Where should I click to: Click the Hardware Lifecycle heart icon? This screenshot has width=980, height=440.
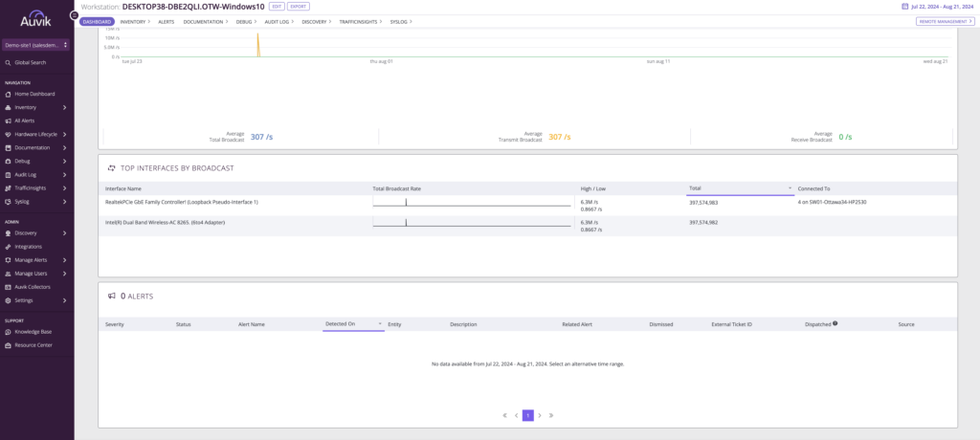pyautogui.click(x=8, y=134)
